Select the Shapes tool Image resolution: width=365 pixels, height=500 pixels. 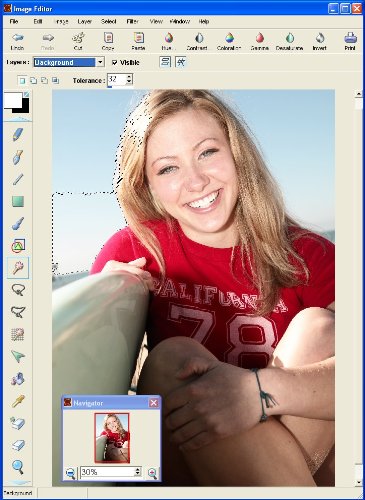pos(18,246)
